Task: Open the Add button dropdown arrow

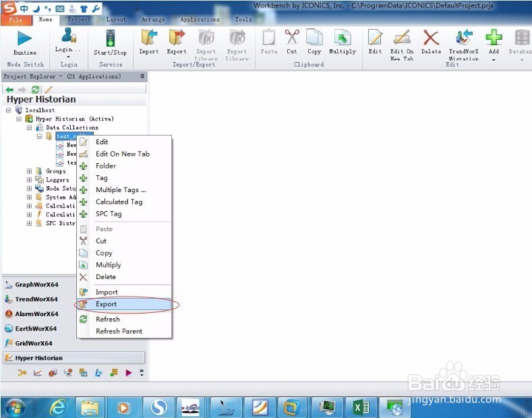Action: coord(494,60)
